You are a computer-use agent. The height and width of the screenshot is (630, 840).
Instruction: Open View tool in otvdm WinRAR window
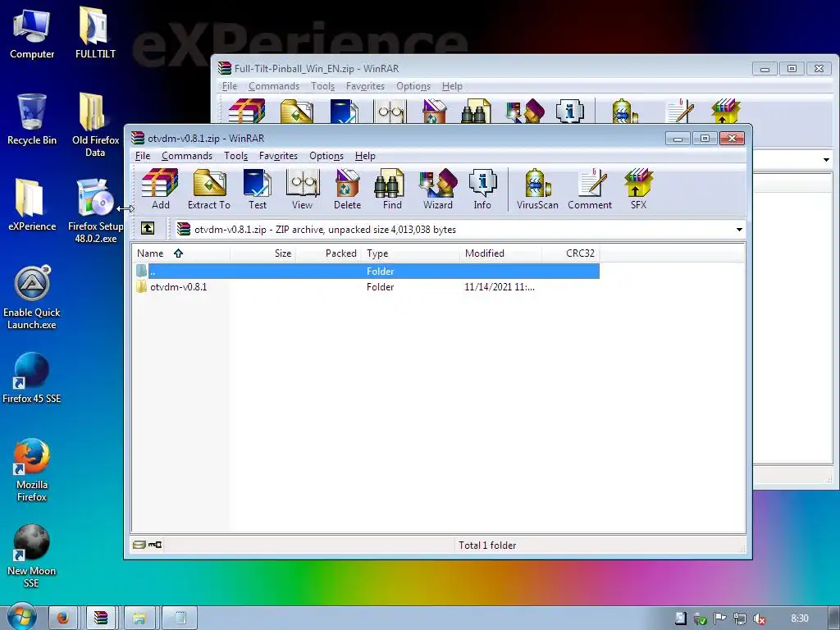coord(302,189)
